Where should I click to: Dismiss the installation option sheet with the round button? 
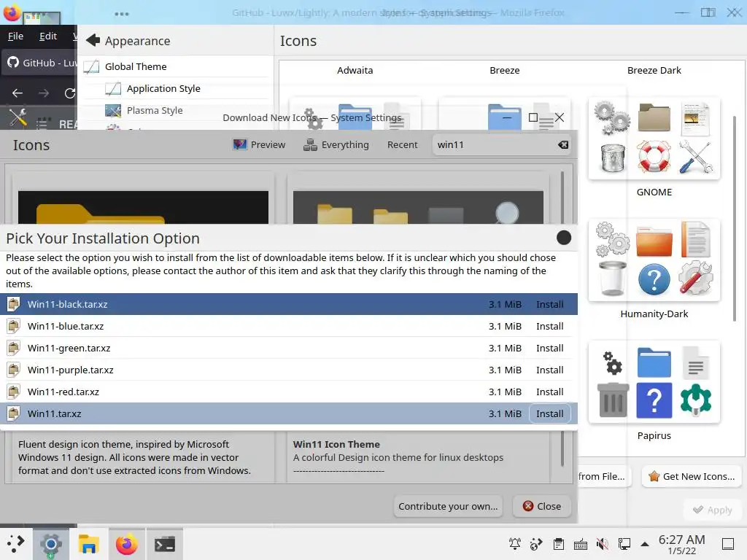564,238
